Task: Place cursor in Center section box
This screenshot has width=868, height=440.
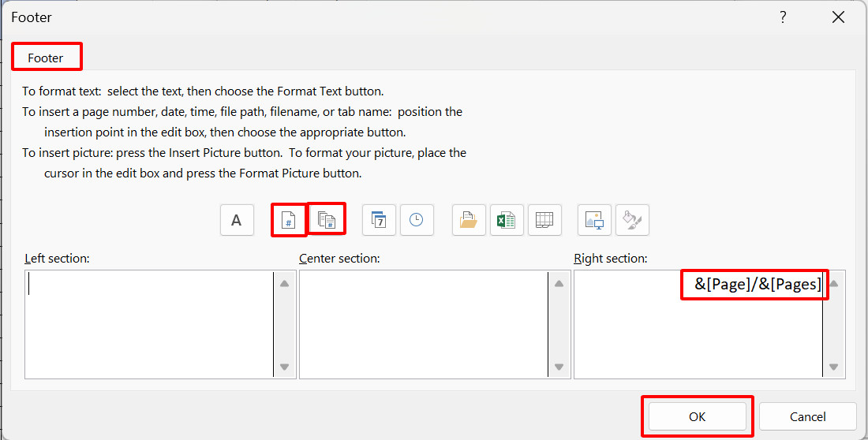Action: 423,324
